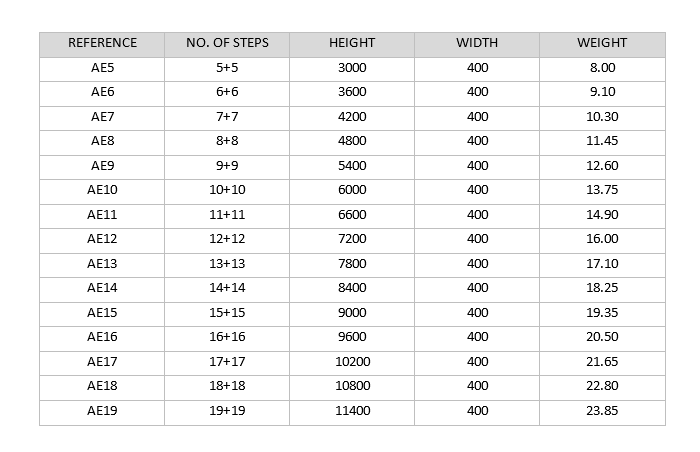Select the height value 6600

pyautogui.click(x=352, y=215)
